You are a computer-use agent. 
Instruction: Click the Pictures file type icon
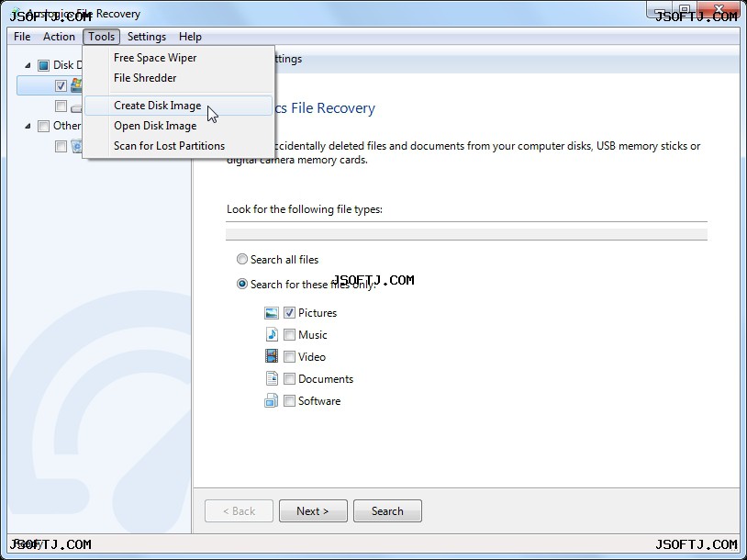272,313
